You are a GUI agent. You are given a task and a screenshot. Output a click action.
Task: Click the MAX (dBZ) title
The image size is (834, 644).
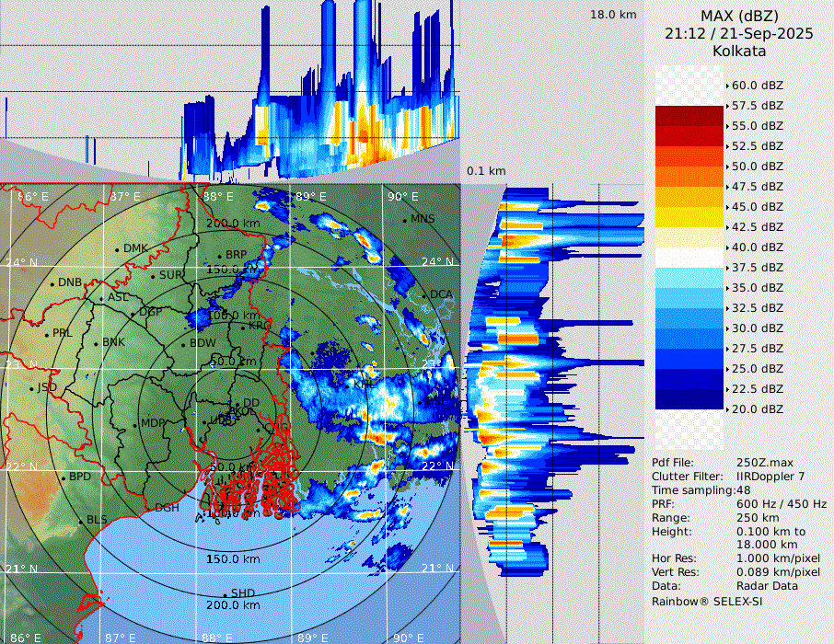point(738,16)
